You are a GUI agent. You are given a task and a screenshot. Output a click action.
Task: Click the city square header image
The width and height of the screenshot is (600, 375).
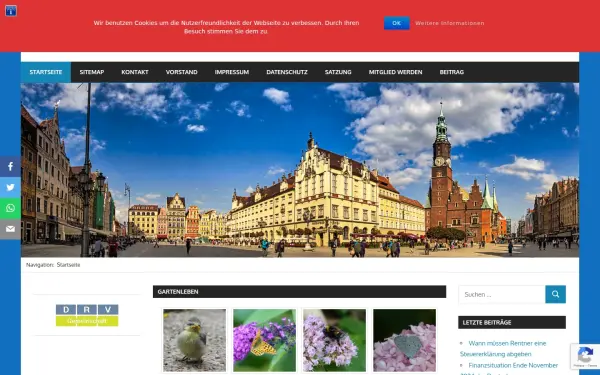point(300,170)
